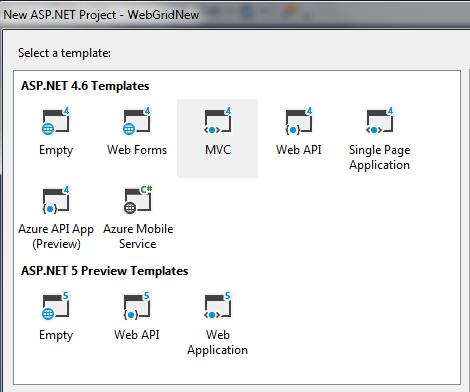This screenshot has width=470, height=392.
Task: Choose the Azure API App (Preview) icon
Action: 56,200
